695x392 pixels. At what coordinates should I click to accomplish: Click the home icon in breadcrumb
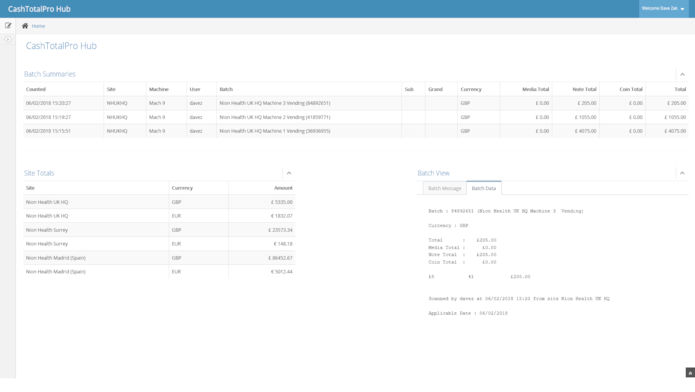[25, 26]
